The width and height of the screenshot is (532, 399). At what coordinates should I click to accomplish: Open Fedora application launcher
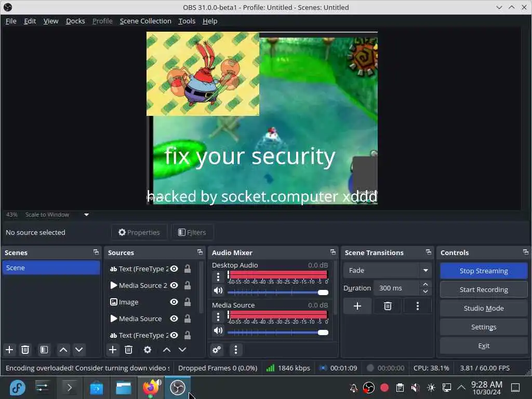pyautogui.click(x=17, y=388)
